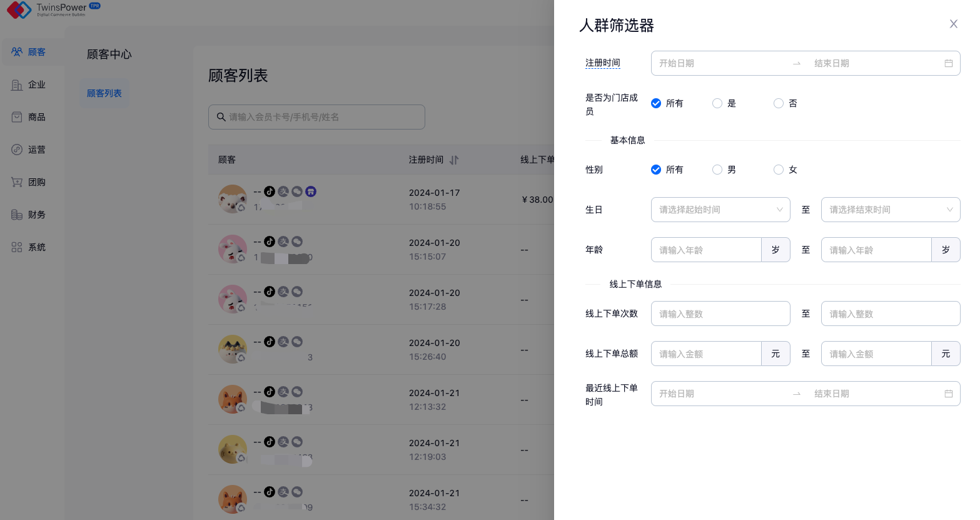Click the calendar icon in 注册时间 field
The width and height of the screenshot is (980, 520).
click(948, 63)
